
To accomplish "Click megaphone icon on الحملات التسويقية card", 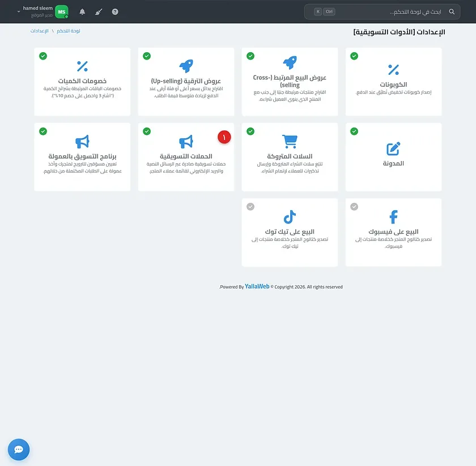I will click(186, 142).
